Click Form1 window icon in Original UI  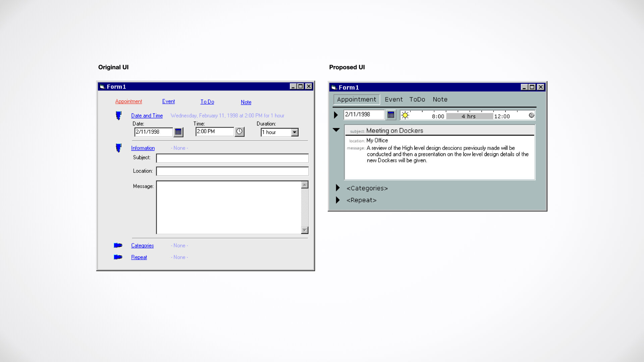tap(102, 87)
